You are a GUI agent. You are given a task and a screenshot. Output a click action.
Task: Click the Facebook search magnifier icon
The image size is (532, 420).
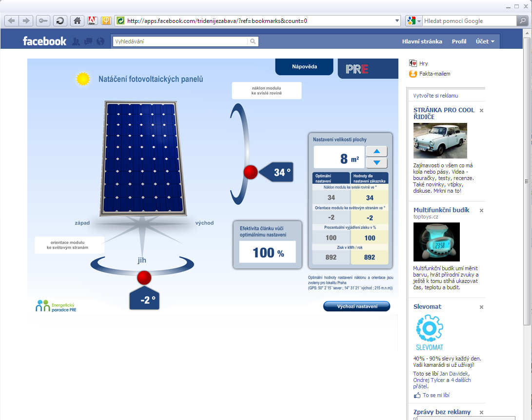[x=253, y=42]
